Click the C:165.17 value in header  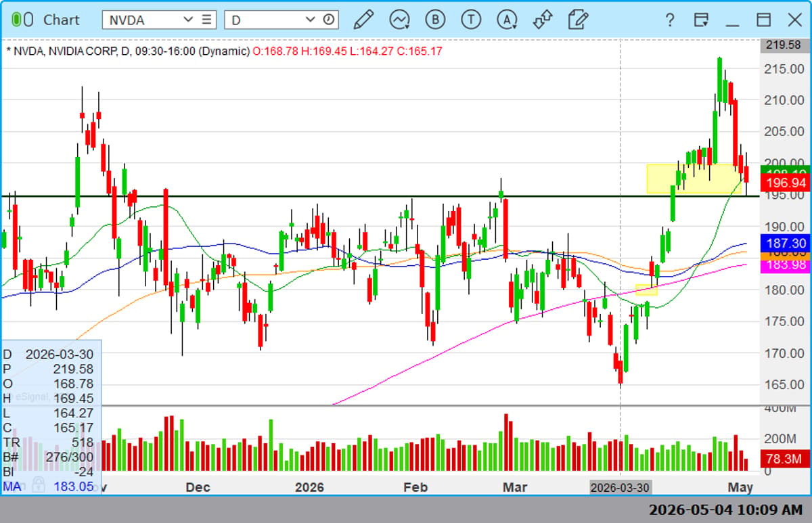(x=420, y=51)
